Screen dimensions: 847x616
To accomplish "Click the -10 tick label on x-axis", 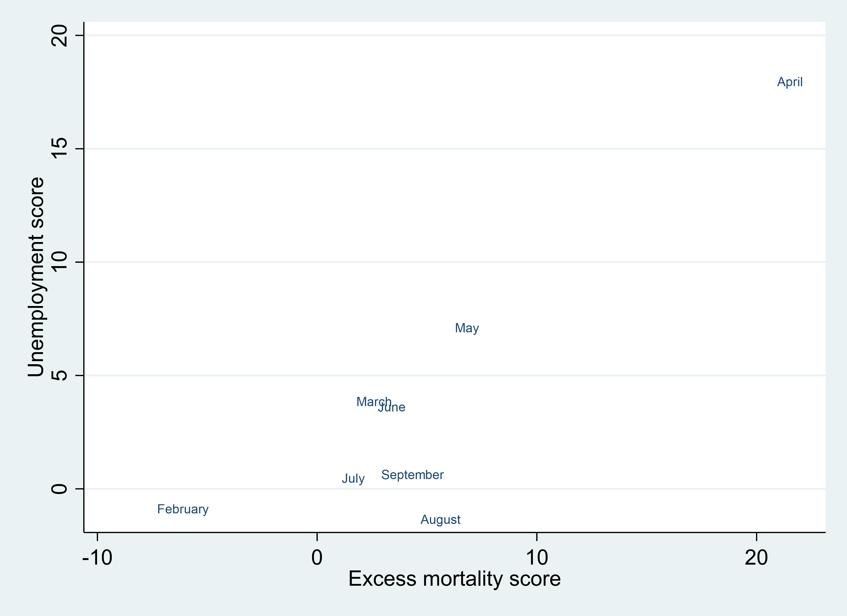I will point(97,558).
